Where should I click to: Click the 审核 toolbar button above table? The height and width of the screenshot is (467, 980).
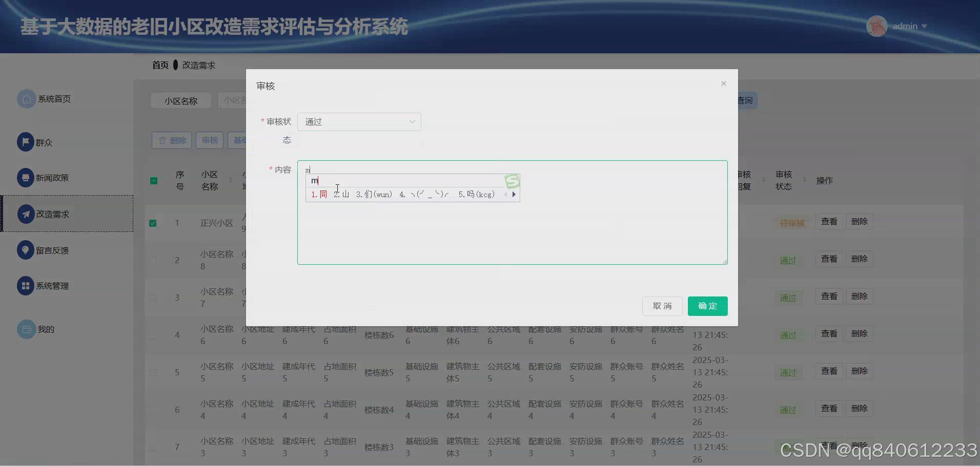tap(210, 140)
